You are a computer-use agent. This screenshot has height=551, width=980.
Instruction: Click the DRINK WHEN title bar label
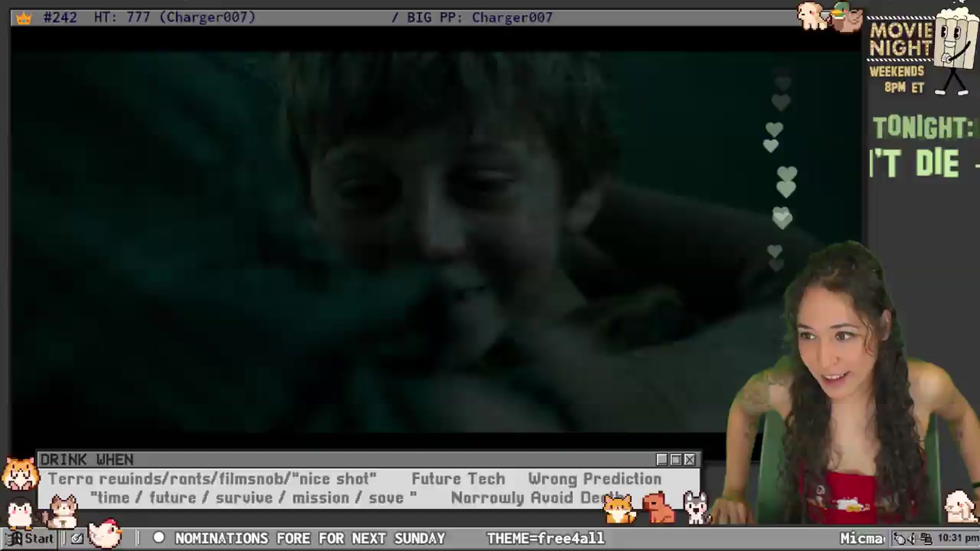pyautogui.click(x=87, y=460)
